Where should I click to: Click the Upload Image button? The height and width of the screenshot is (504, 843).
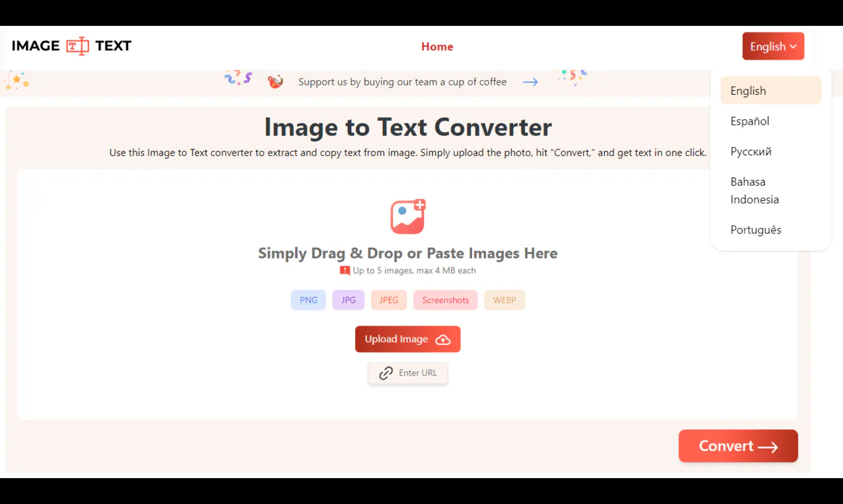click(x=408, y=340)
